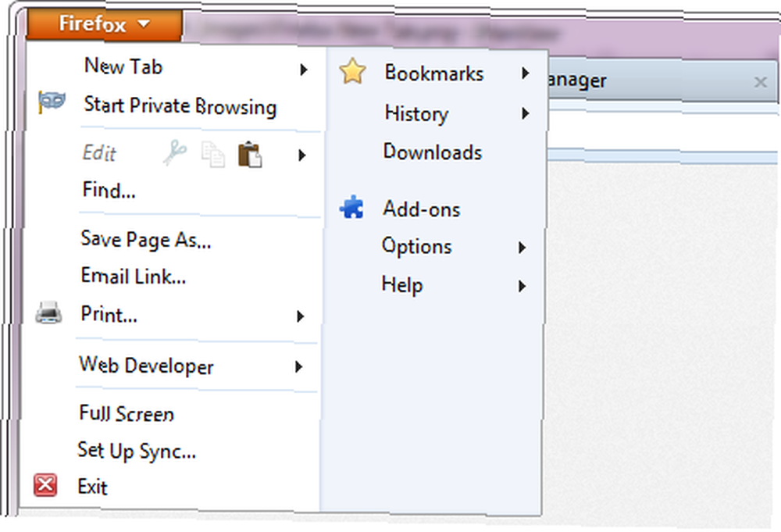Click the red Exit X icon
The image size is (781, 532).
pyautogui.click(x=45, y=485)
